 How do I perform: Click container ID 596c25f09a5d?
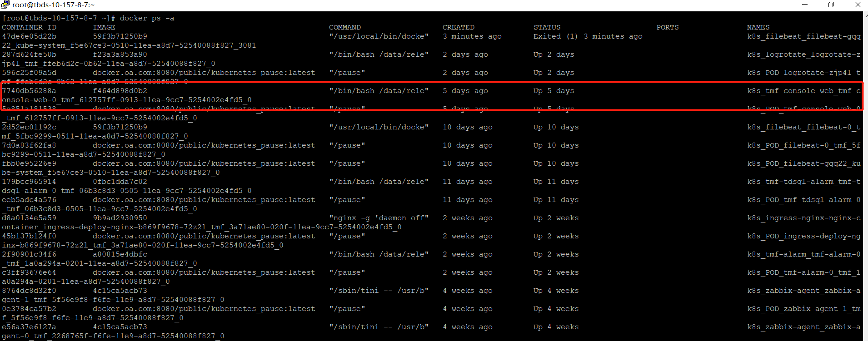(29, 73)
